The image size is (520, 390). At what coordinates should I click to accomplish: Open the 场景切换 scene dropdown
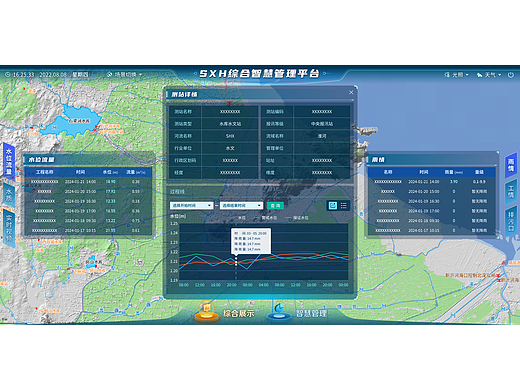(x=125, y=75)
